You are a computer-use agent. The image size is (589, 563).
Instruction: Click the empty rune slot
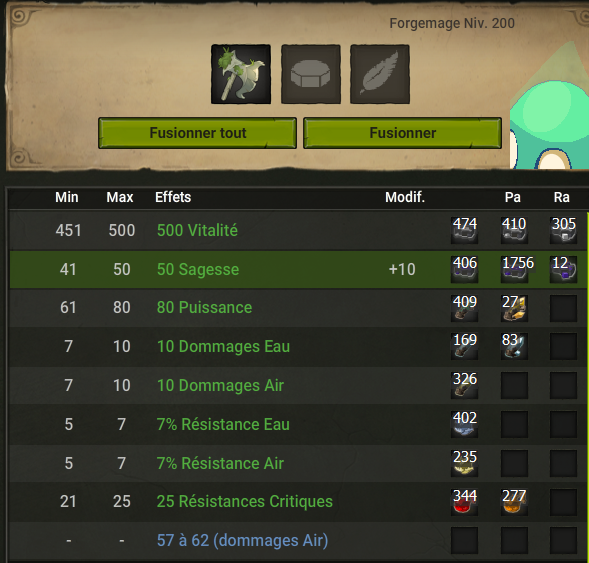[311, 74]
